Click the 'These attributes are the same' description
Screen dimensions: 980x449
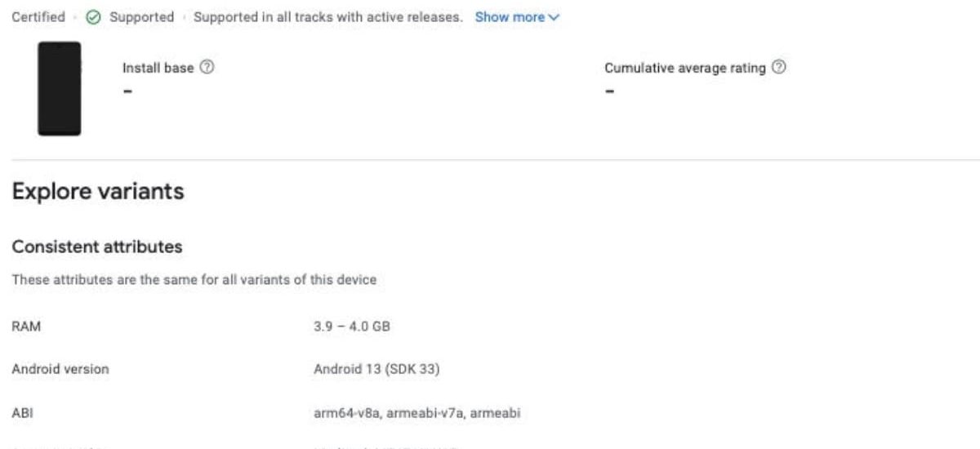click(194, 280)
